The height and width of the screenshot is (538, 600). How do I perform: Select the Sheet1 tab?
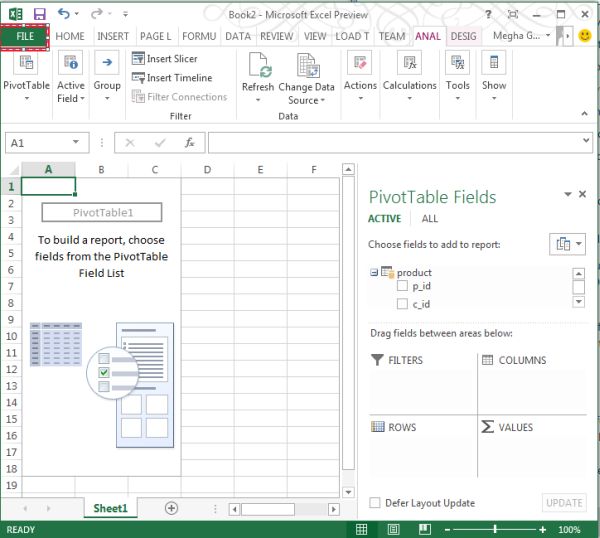coord(110,508)
